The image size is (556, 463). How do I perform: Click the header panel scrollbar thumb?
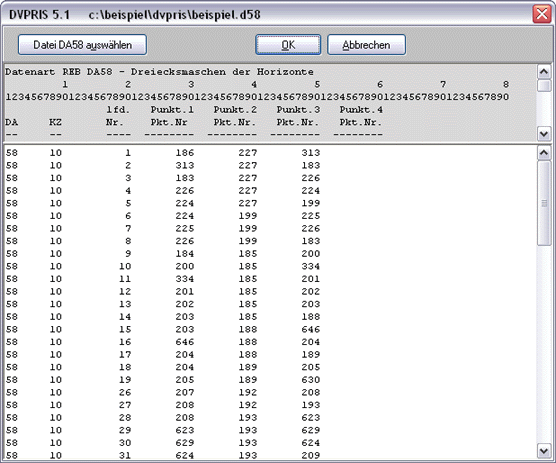pos(544,86)
